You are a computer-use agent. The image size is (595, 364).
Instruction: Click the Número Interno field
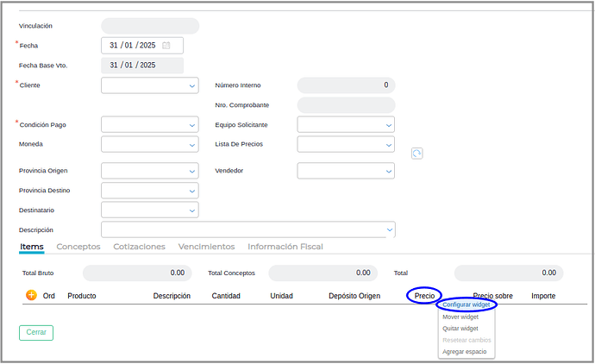click(346, 85)
